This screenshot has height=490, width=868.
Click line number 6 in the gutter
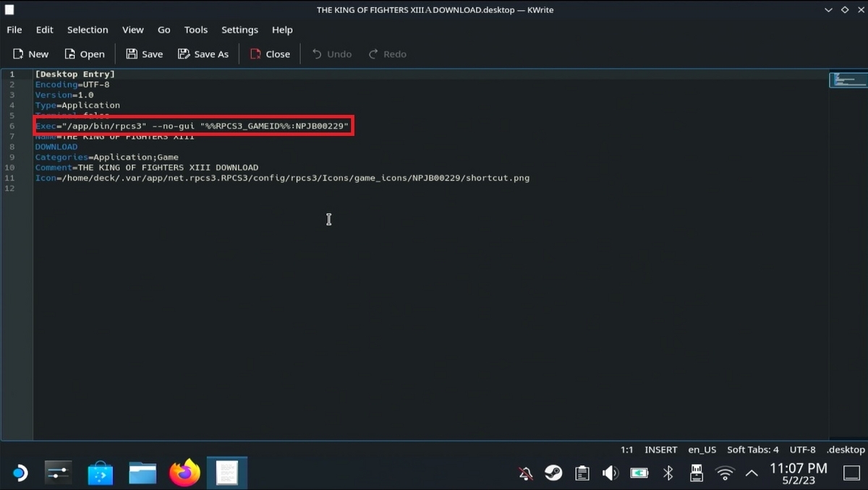click(12, 126)
